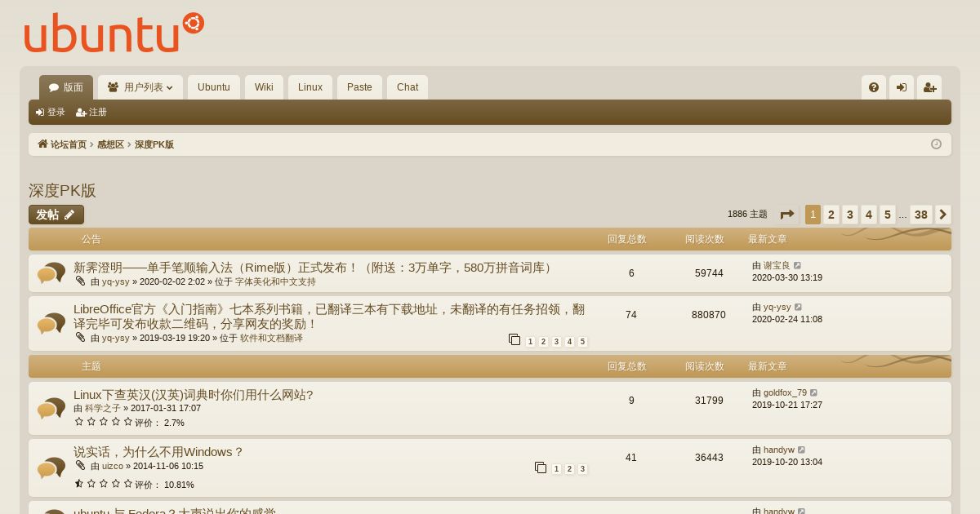Image resolution: width=980 pixels, height=514 pixels.
Task: Open the Wiki tab
Action: pos(264,87)
